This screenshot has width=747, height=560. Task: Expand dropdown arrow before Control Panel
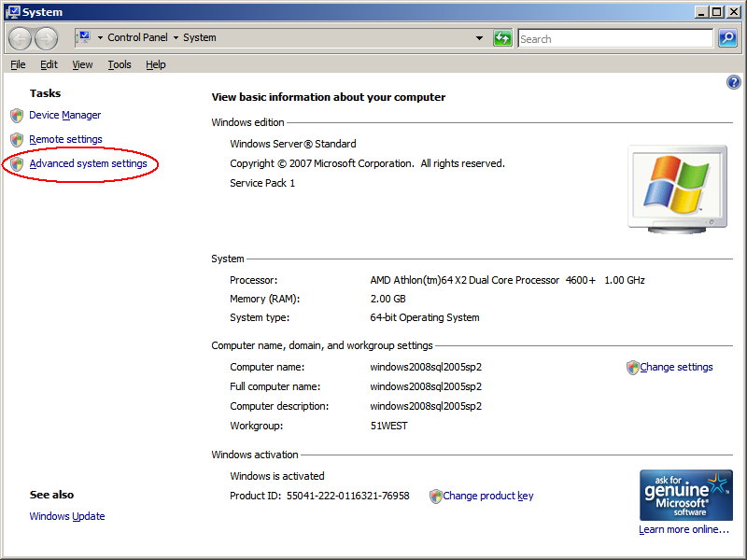point(100,37)
